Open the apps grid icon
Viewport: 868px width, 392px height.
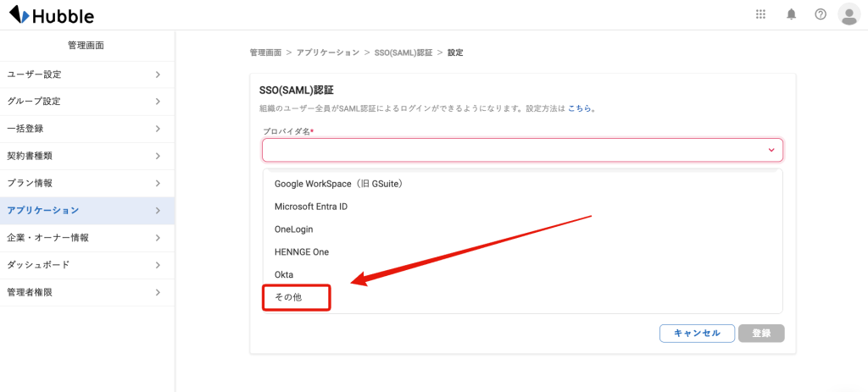coord(760,14)
